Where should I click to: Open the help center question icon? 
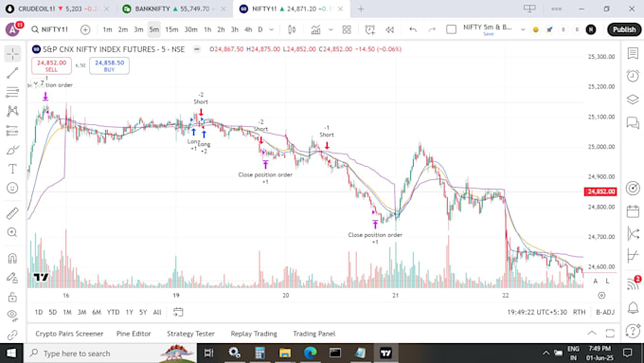coord(633,331)
